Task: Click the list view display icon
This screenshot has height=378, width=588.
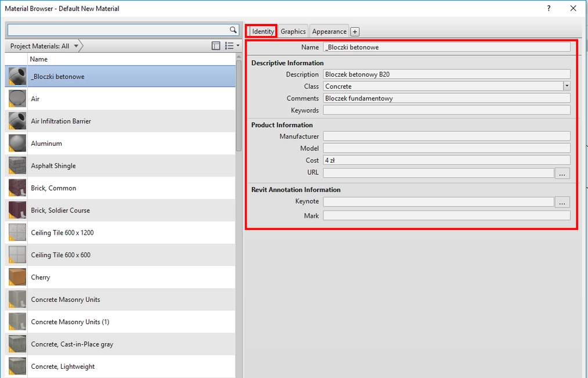Action: point(229,45)
